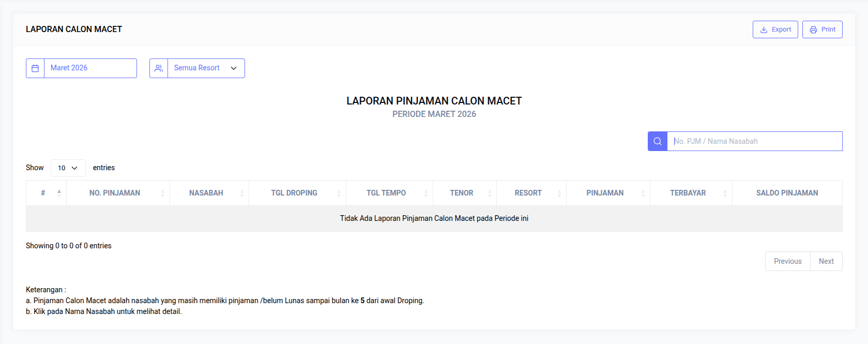Screen dimensions: 868x344
Task: Sort by NASABAH column header
Action: (x=209, y=193)
